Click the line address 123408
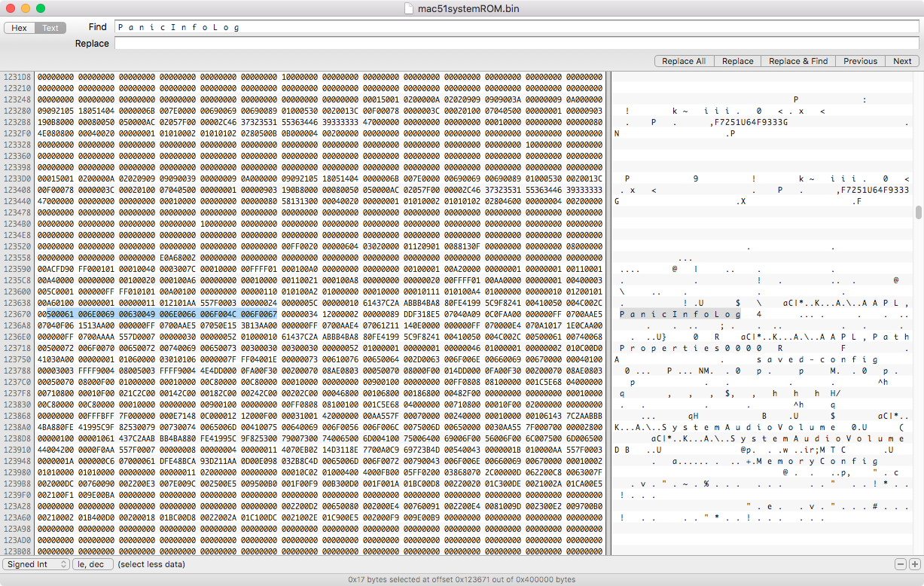This screenshot has width=924, height=586. tap(17, 190)
